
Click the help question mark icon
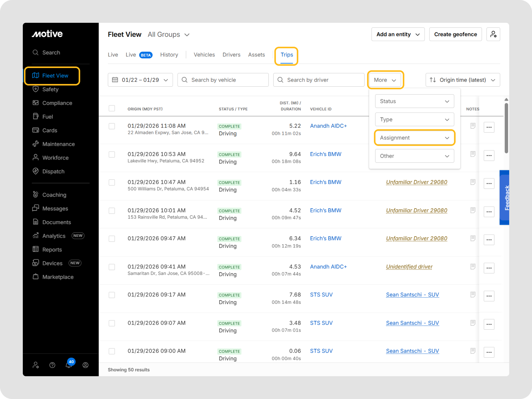[x=52, y=365]
